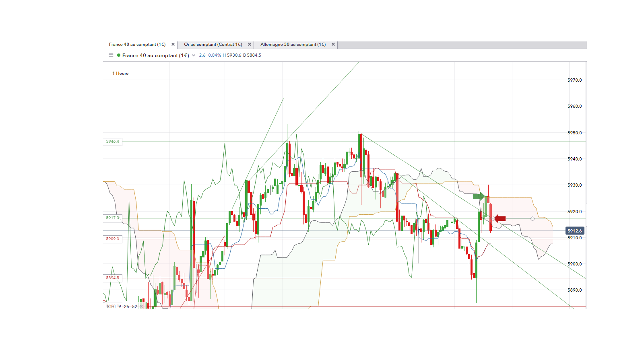Click the 2.6 point change value

click(x=202, y=56)
